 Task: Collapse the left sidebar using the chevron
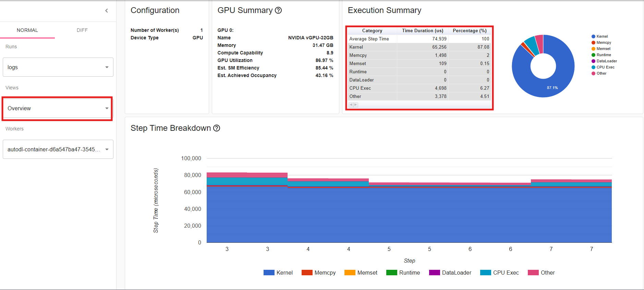point(107,11)
